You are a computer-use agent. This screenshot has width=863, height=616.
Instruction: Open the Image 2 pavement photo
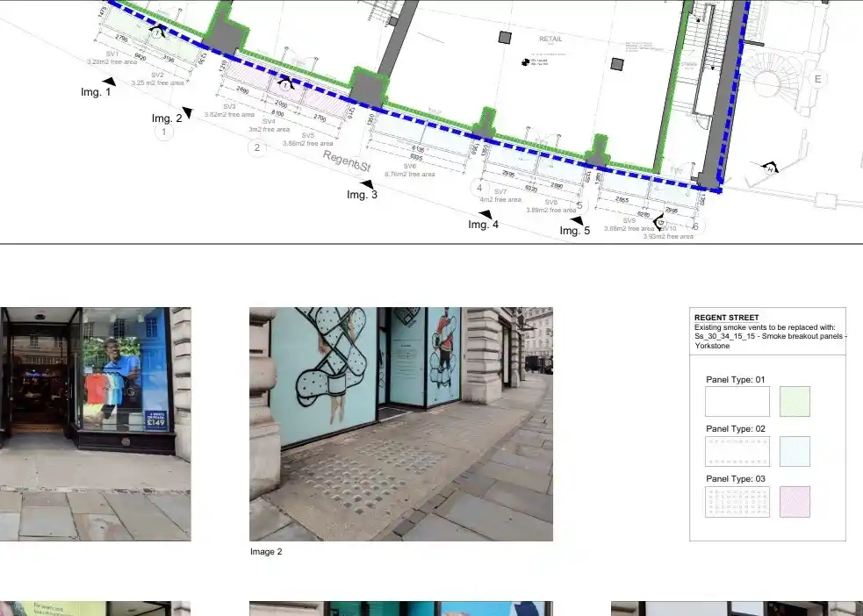[401, 424]
